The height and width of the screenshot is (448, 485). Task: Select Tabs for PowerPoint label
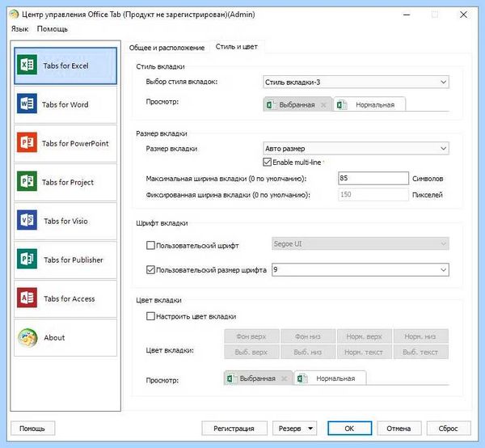coord(75,144)
